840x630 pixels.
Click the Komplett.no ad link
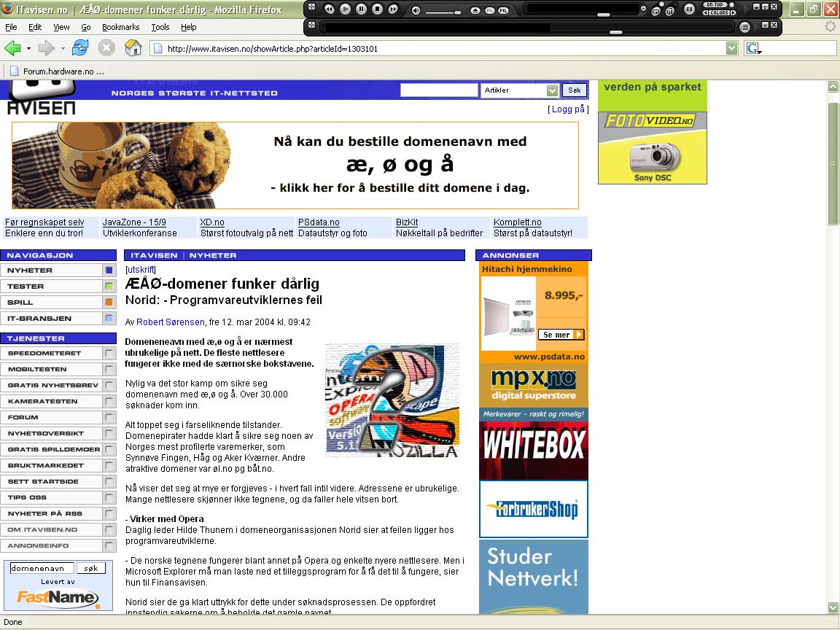[517, 222]
